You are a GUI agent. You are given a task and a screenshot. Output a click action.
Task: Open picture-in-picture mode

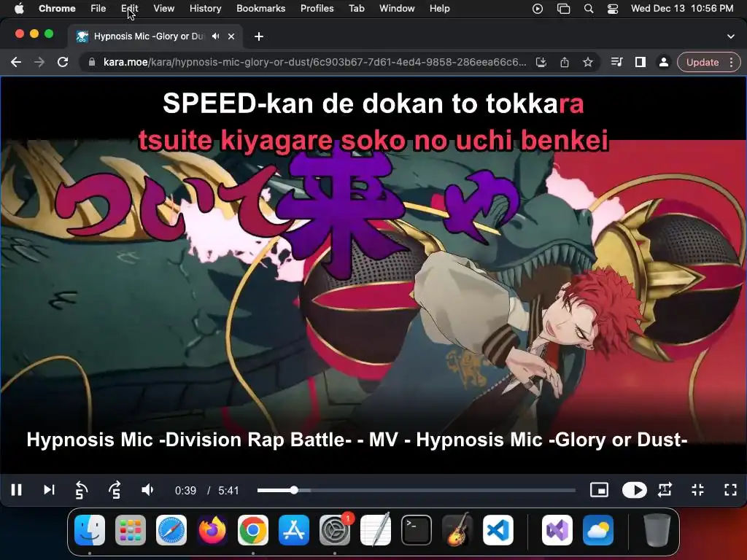click(599, 490)
